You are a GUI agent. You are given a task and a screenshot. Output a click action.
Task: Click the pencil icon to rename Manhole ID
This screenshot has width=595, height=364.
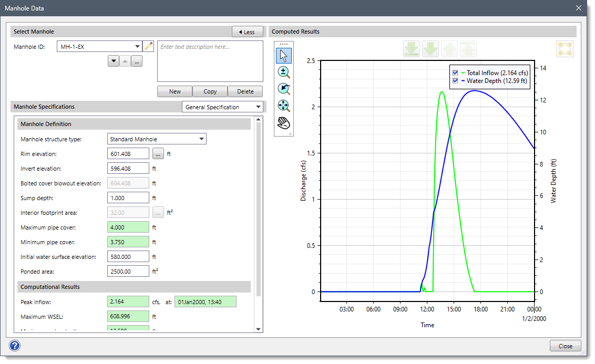pyautogui.click(x=149, y=47)
